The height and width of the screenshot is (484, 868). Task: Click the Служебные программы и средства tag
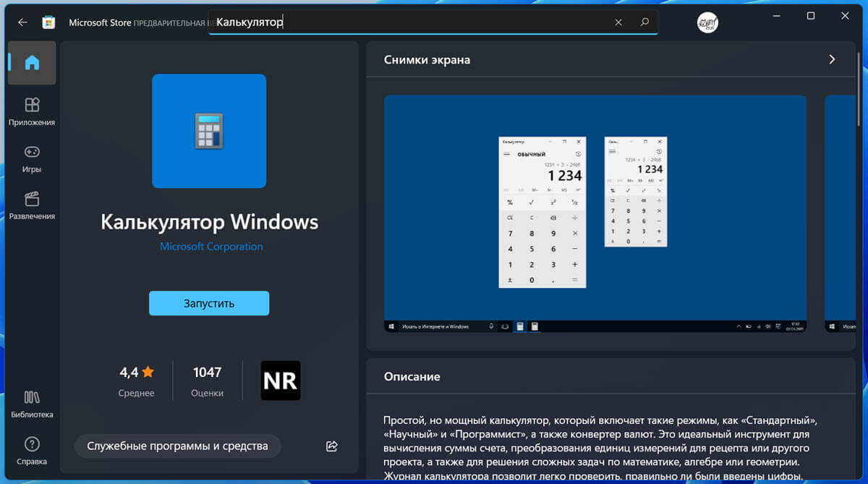tap(177, 446)
